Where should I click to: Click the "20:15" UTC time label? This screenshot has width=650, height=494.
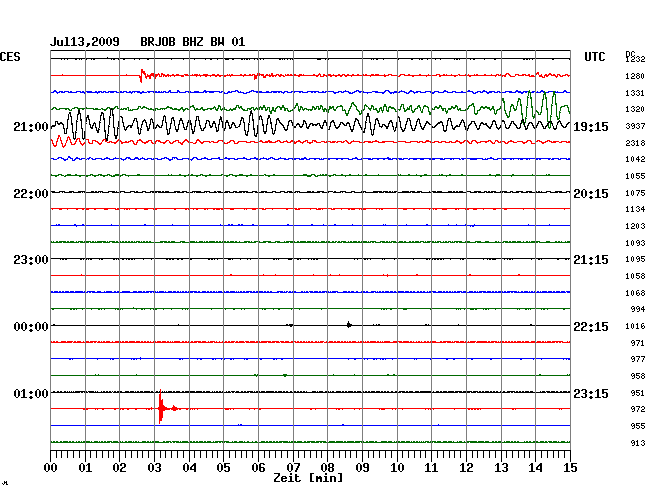pyautogui.click(x=591, y=194)
